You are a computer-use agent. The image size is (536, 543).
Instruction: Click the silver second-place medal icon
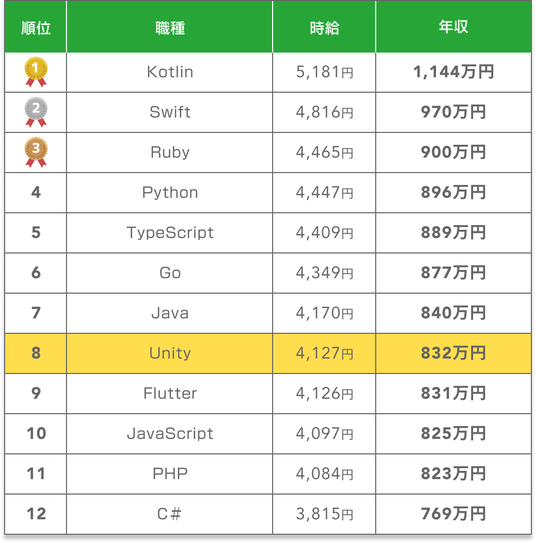click(36, 112)
